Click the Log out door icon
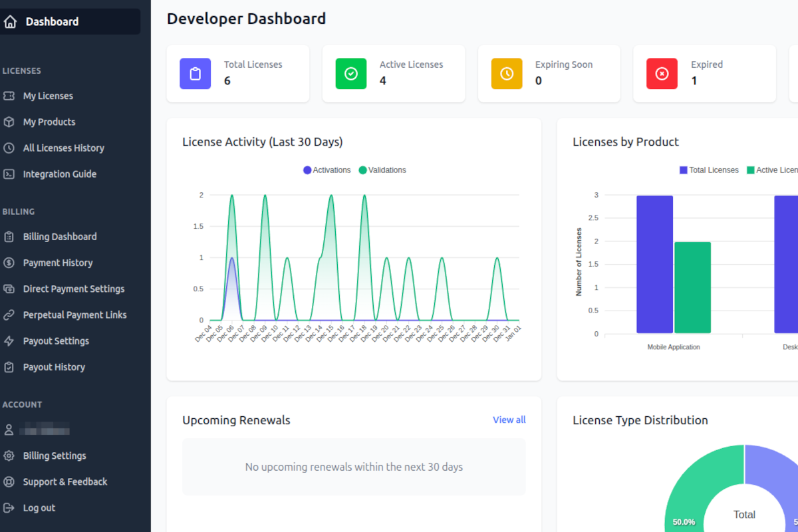Viewport: 798px width, 532px height. click(11, 507)
